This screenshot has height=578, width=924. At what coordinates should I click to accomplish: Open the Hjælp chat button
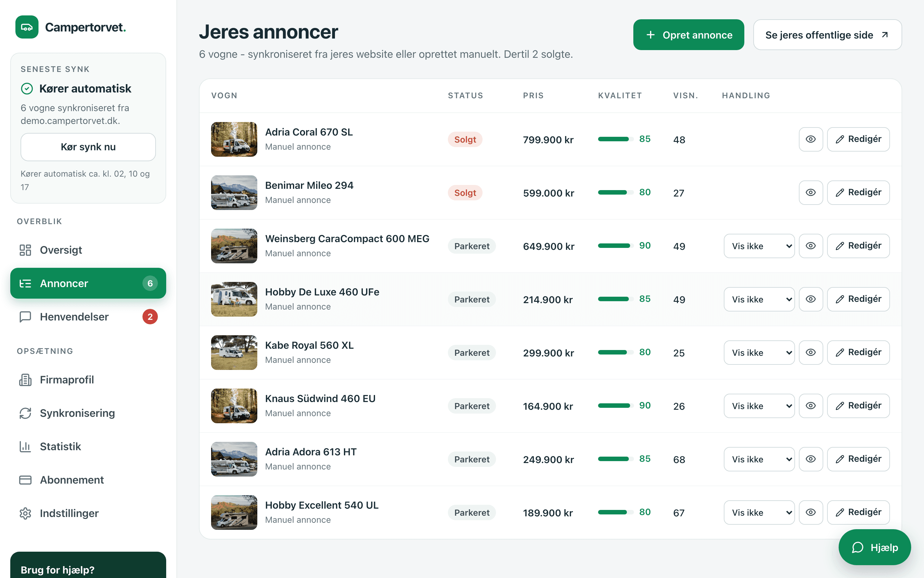875,547
